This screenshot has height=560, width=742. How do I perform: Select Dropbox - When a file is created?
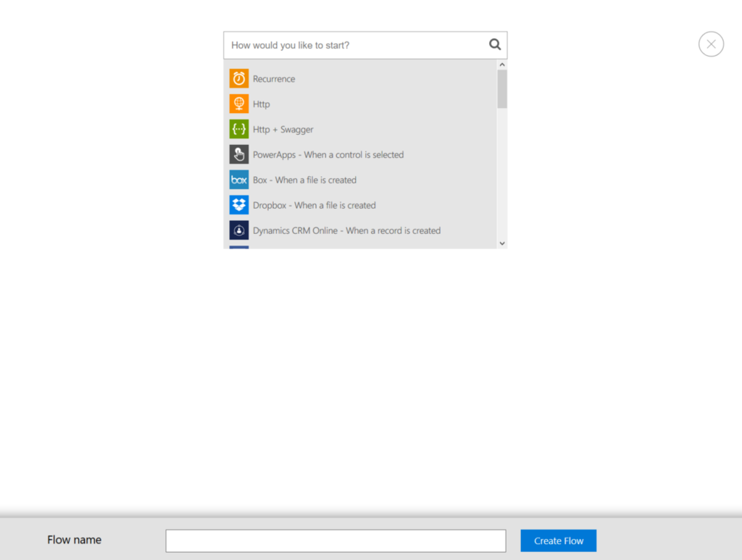pos(314,205)
